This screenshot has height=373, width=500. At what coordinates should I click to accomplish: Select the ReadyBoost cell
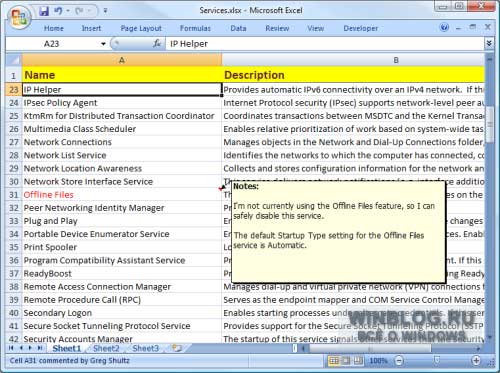[x=122, y=274]
